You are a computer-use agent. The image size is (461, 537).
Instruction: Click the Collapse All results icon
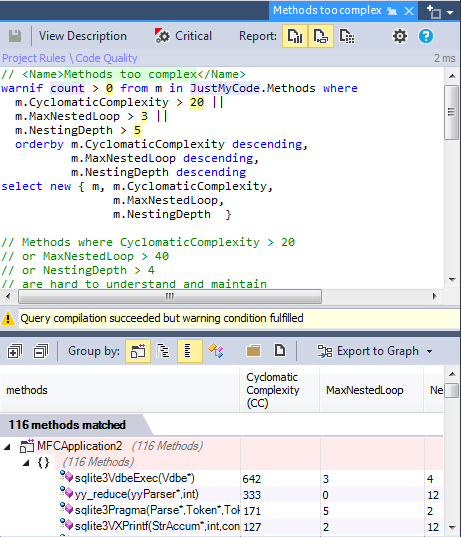[x=41, y=351]
